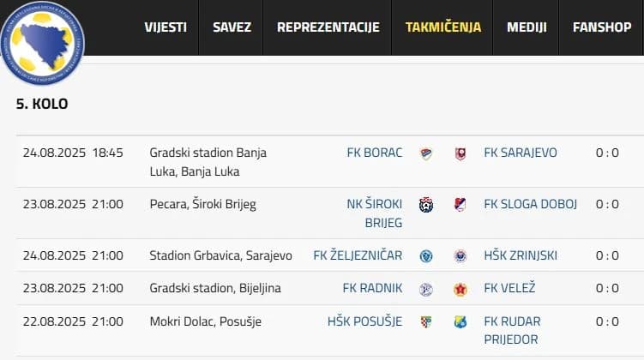Click the FK Sarajevo club crest
The image size is (644, 360).
point(460,154)
